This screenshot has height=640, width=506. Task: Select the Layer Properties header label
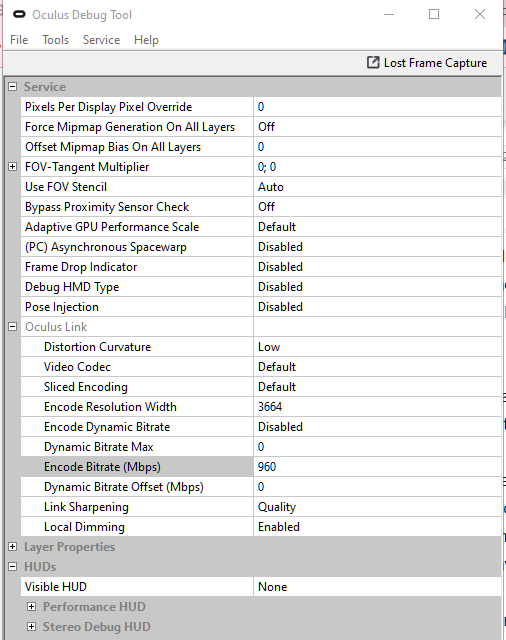(x=69, y=547)
